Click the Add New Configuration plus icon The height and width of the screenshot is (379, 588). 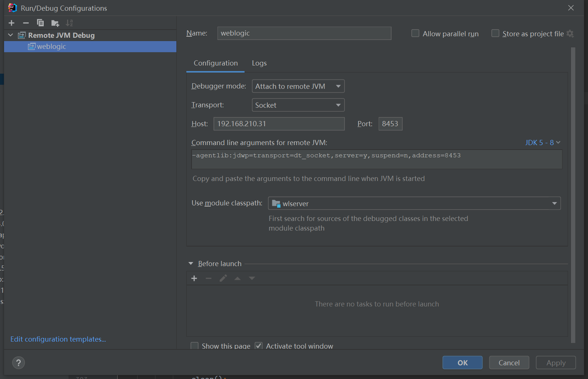click(11, 23)
